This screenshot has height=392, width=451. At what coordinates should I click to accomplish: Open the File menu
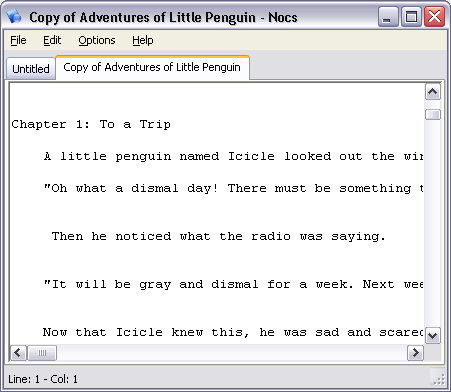tap(18, 40)
